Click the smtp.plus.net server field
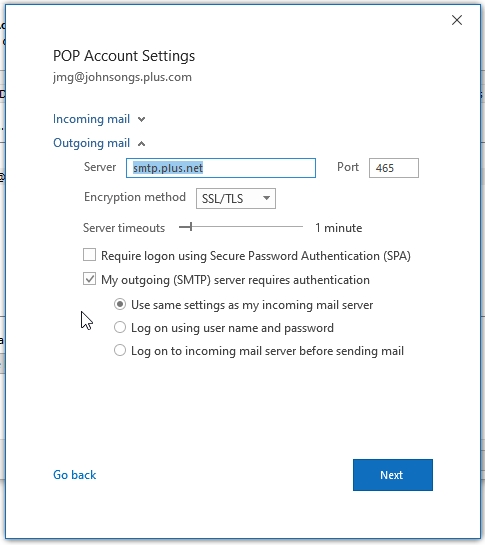Viewport: 485px width, 545px height. coord(221,168)
